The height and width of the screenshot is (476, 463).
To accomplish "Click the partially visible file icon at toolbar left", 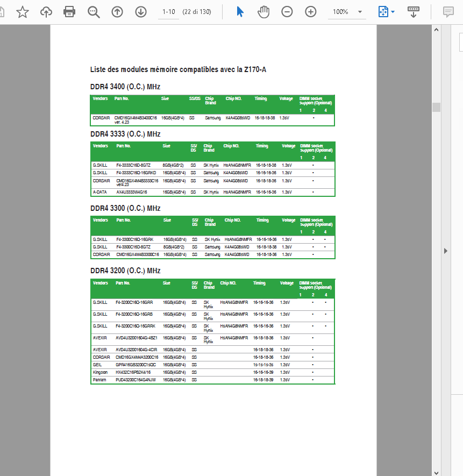I will click(x=2, y=12).
